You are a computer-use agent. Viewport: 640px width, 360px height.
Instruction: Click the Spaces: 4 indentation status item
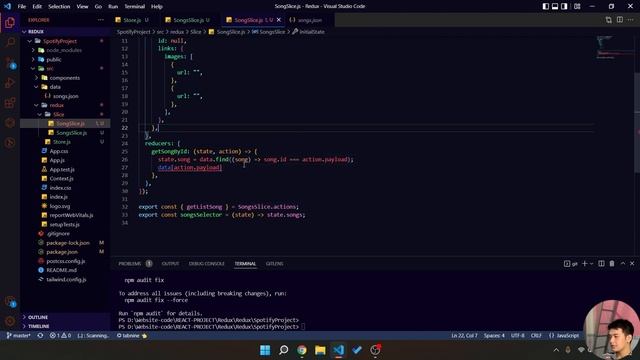click(x=494, y=336)
